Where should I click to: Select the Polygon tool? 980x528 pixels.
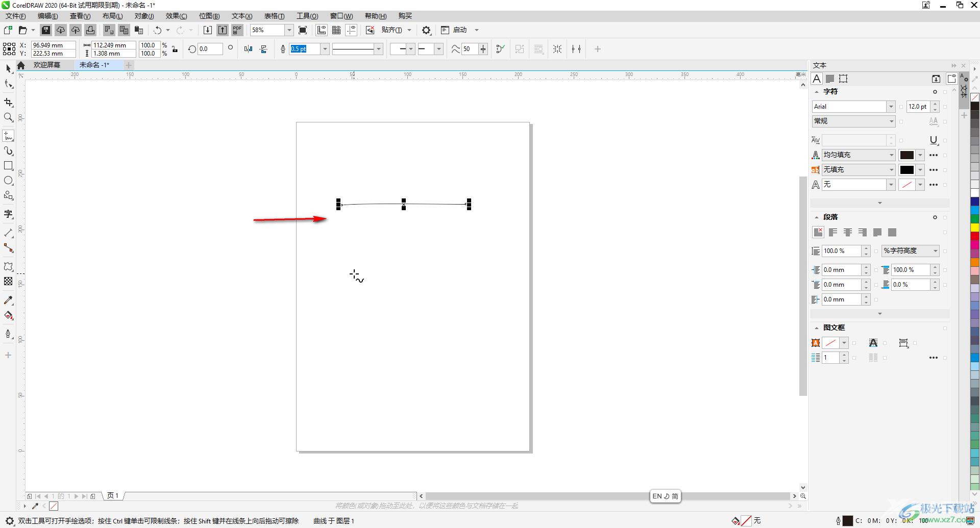8,195
